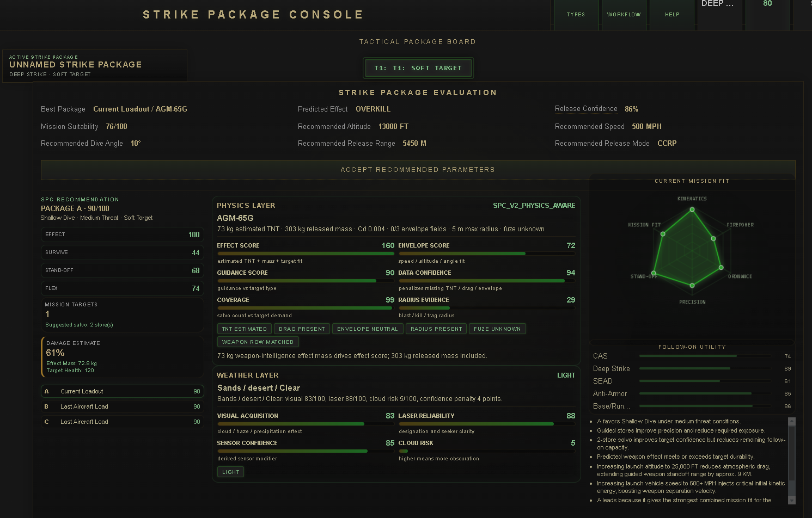Open the WORKFLOW tab

coord(624,15)
